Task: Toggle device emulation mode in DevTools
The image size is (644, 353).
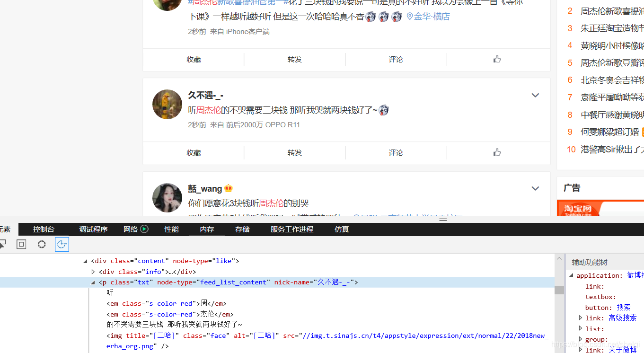Action: point(21,244)
